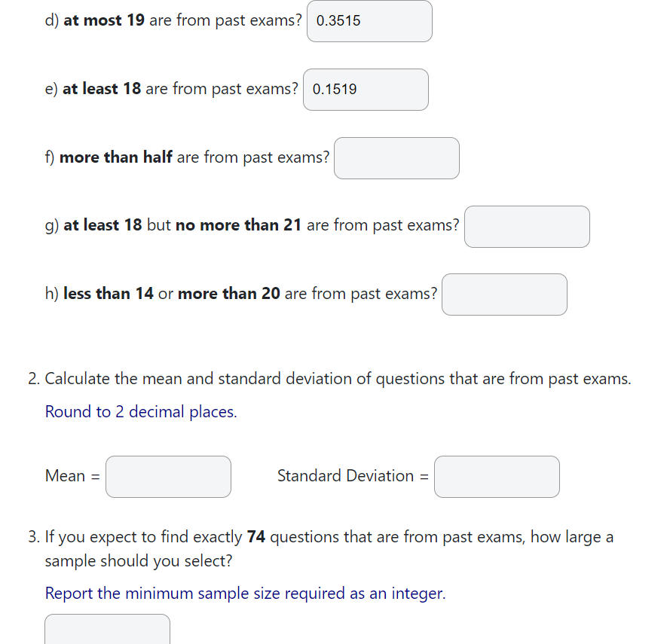Click the answer box for question g
Image resolution: width=667 pixels, height=644 pixels.
click(526, 226)
